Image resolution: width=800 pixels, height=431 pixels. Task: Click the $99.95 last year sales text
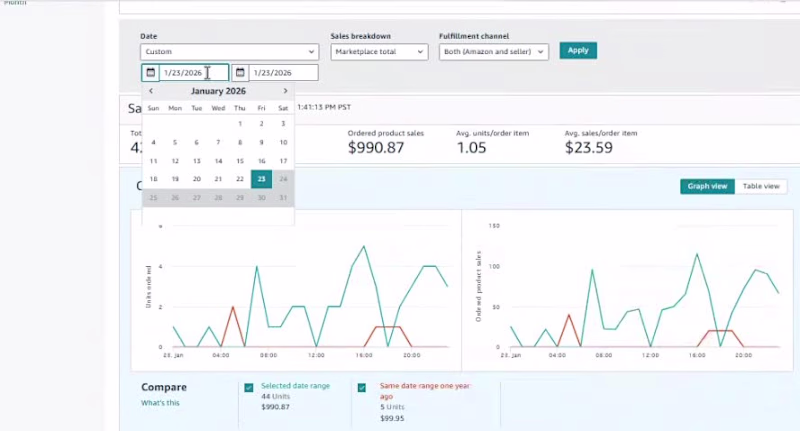click(x=392, y=418)
